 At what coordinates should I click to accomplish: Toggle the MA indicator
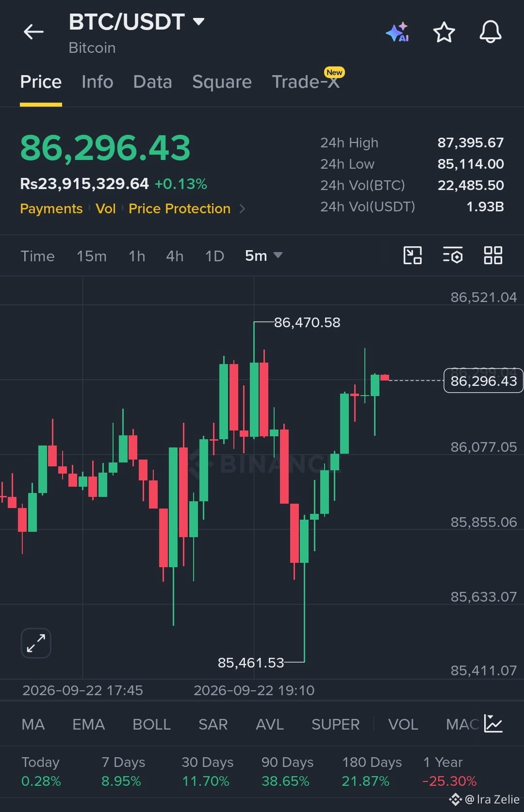click(33, 724)
